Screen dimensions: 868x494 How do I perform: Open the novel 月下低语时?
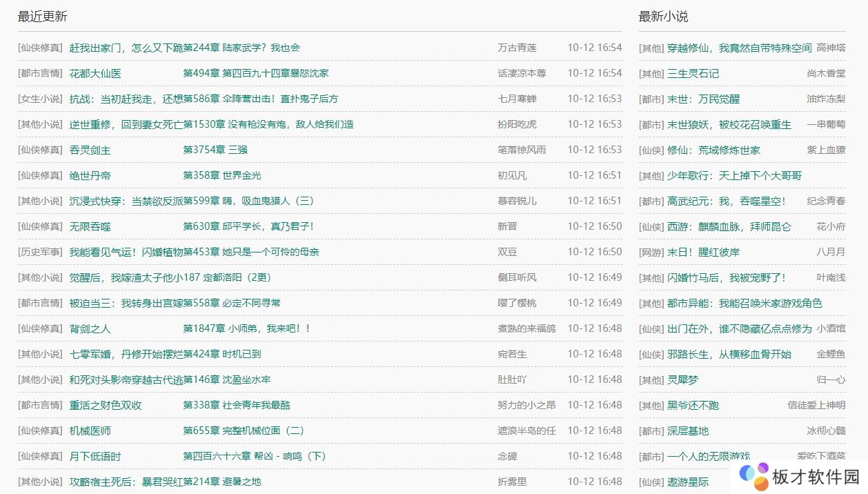pyautogui.click(x=95, y=456)
